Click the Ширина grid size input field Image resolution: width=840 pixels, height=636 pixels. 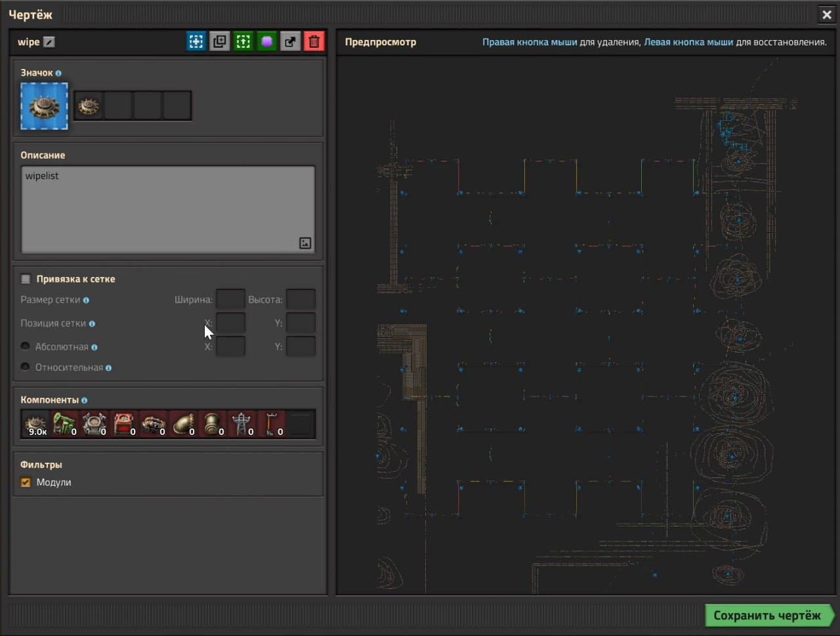230,299
